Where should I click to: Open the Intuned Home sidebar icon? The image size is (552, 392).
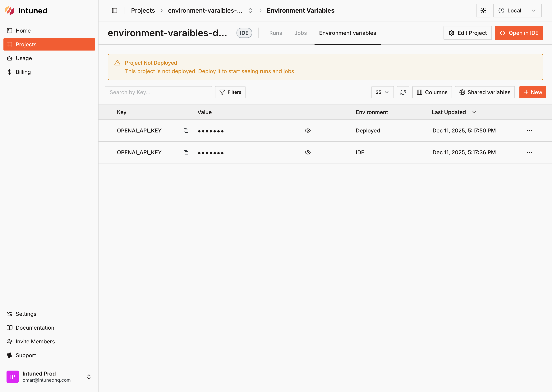coord(10,31)
